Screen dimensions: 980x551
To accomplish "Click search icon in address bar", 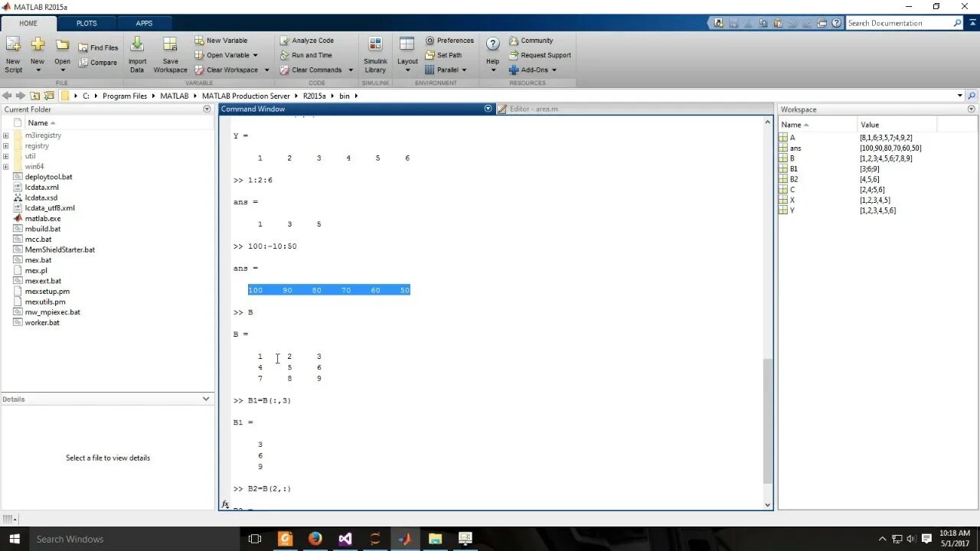I will [x=972, y=96].
